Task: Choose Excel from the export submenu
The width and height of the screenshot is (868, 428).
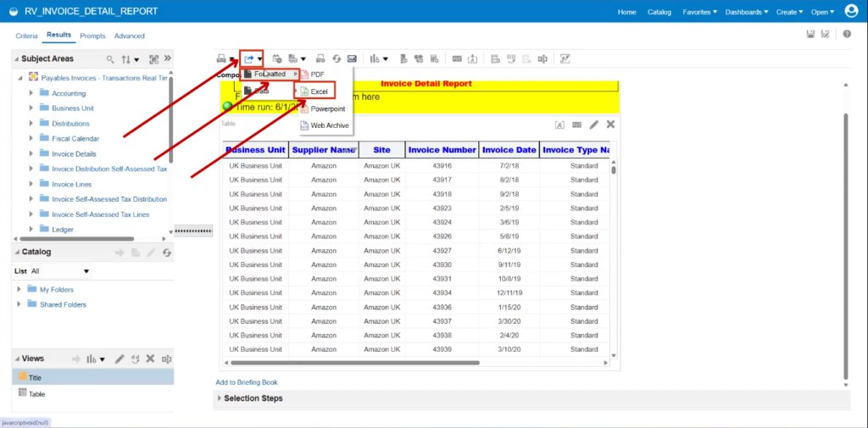Action: click(x=319, y=92)
